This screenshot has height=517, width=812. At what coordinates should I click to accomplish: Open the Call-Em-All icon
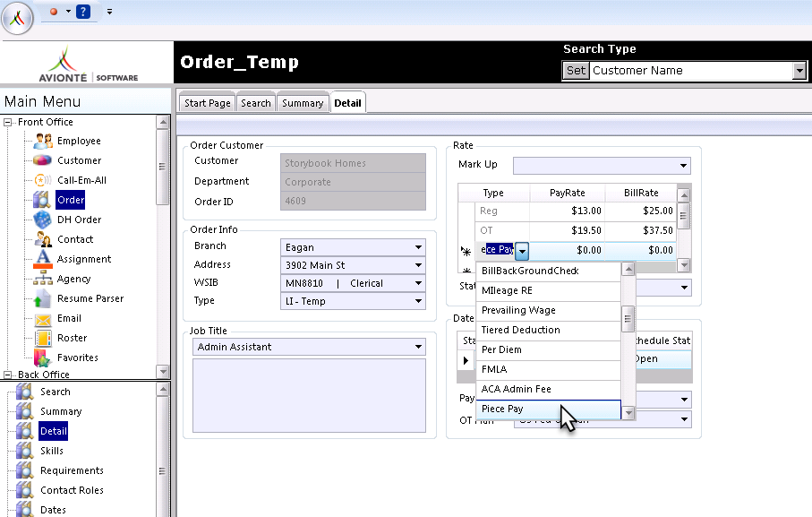[x=42, y=180]
